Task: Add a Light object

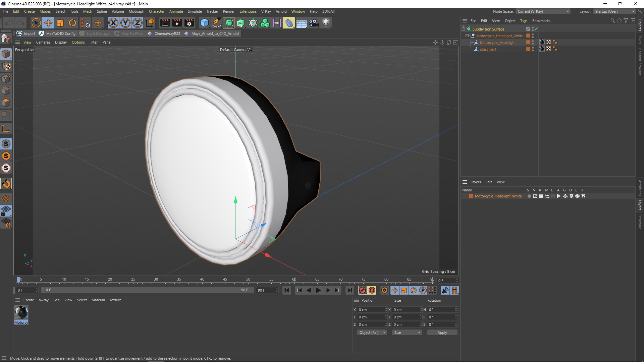Action: pyautogui.click(x=326, y=23)
